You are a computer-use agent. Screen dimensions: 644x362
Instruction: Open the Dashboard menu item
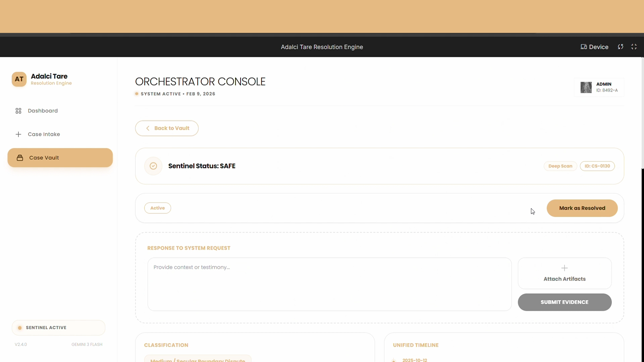pos(43,111)
